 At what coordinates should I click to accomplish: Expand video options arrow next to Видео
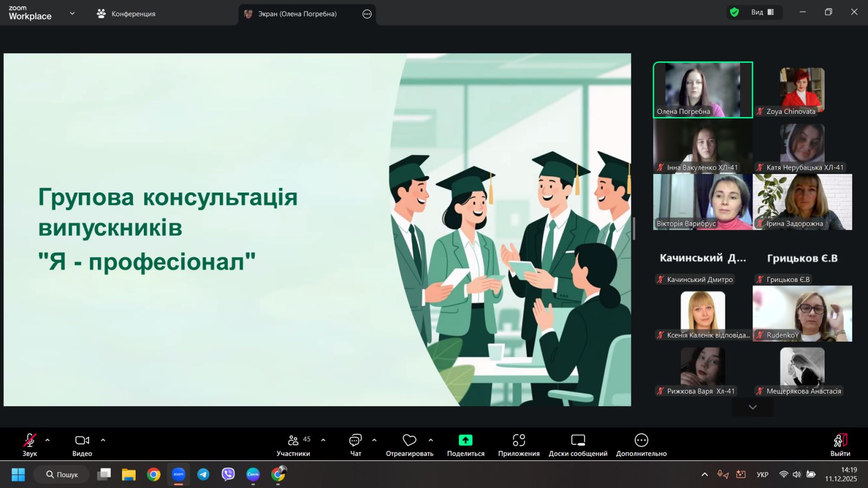(103, 440)
